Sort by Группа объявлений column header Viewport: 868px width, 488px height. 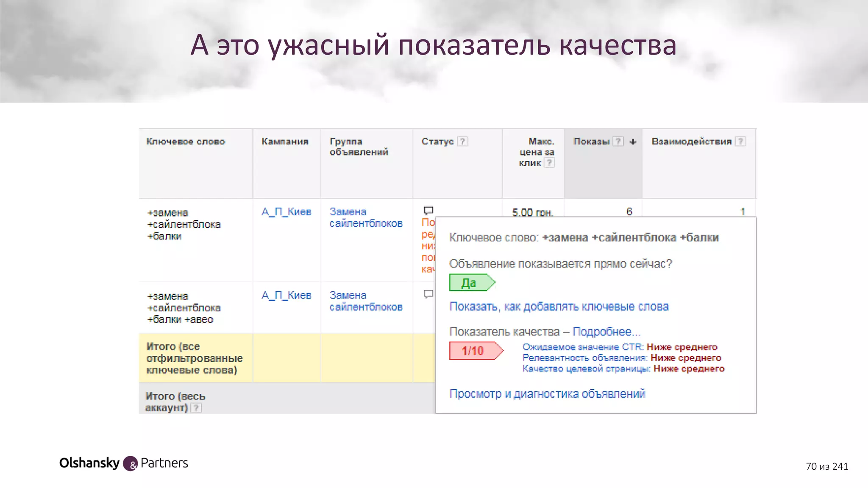point(359,147)
